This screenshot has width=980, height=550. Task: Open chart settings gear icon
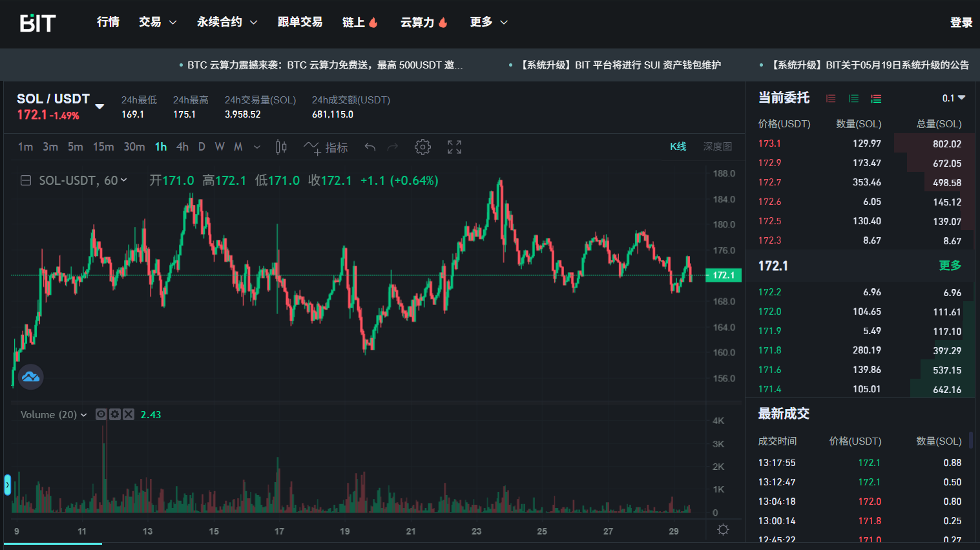point(422,147)
